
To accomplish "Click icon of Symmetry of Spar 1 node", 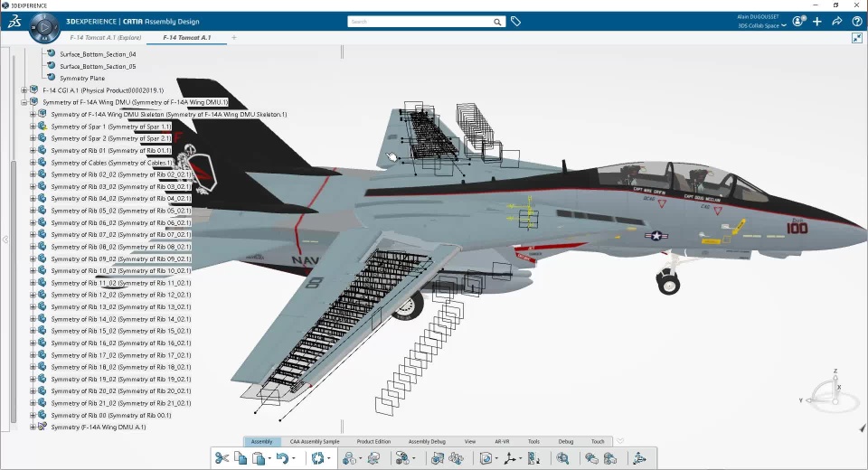I will click(x=42, y=127).
